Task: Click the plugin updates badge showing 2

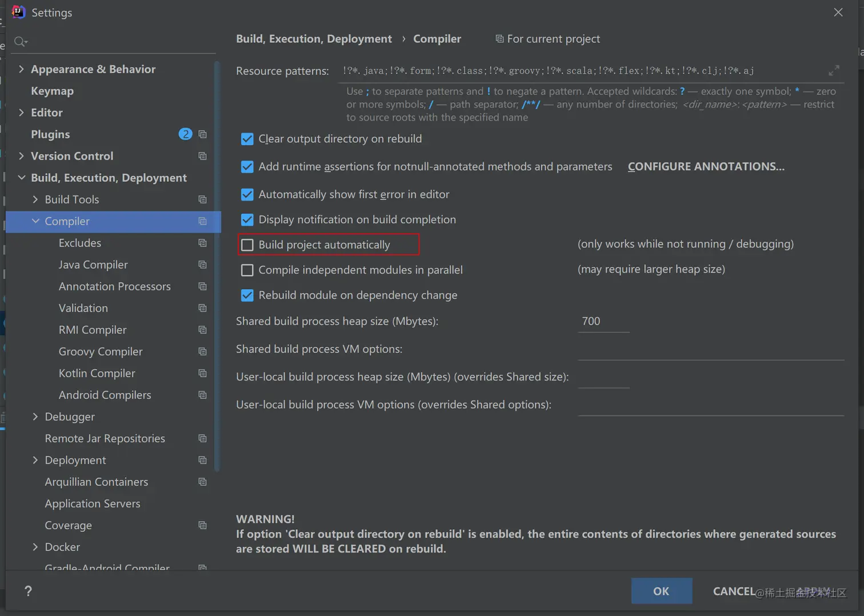Action: 185,134
